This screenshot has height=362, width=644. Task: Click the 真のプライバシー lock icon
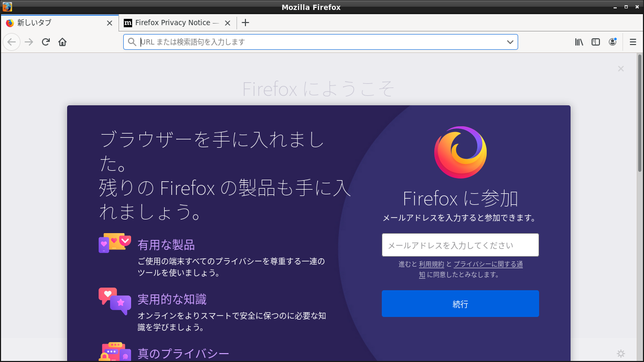click(114, 352)
